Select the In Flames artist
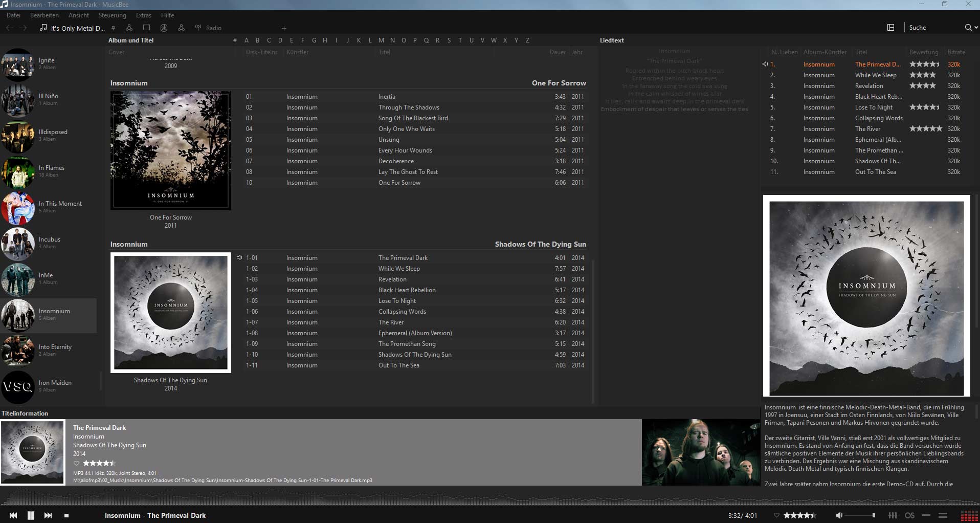 click(49, 171)
